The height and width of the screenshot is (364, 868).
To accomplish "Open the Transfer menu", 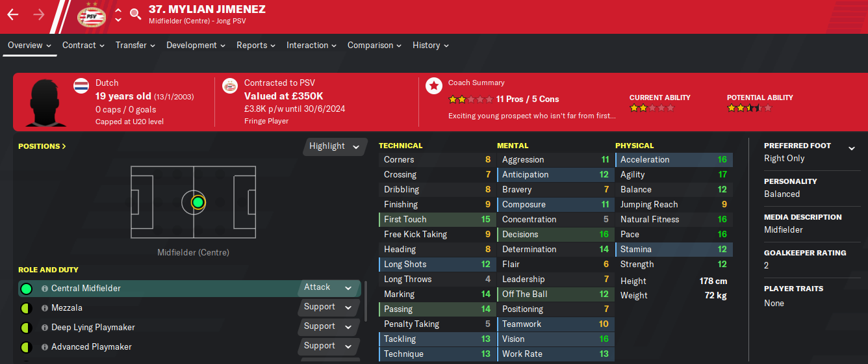I will (135, 45).
